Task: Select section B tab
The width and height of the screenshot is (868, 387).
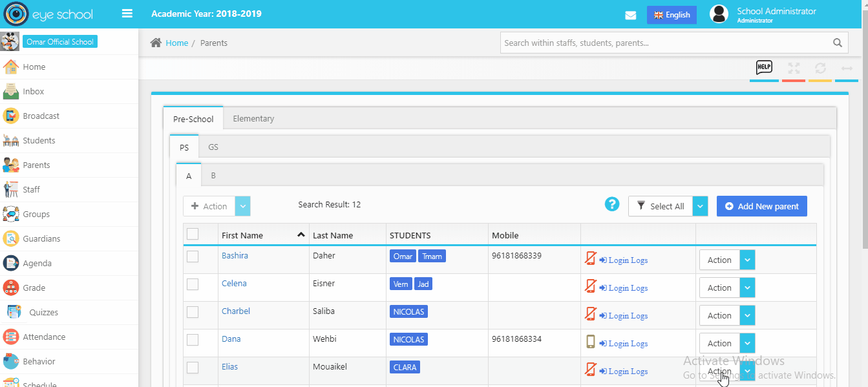Action: [x=213, y=175]
